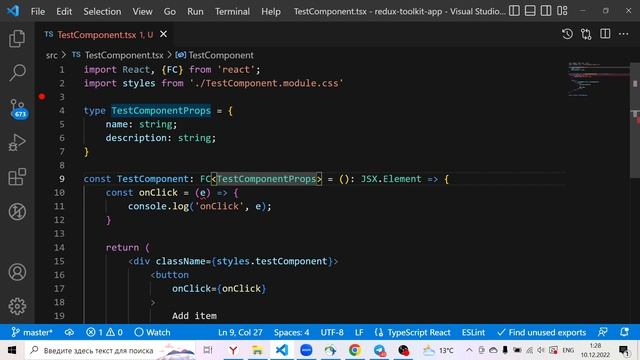Open the View menu
The width and height of the screenshot is (640, 360).
[x=142, y=11]
